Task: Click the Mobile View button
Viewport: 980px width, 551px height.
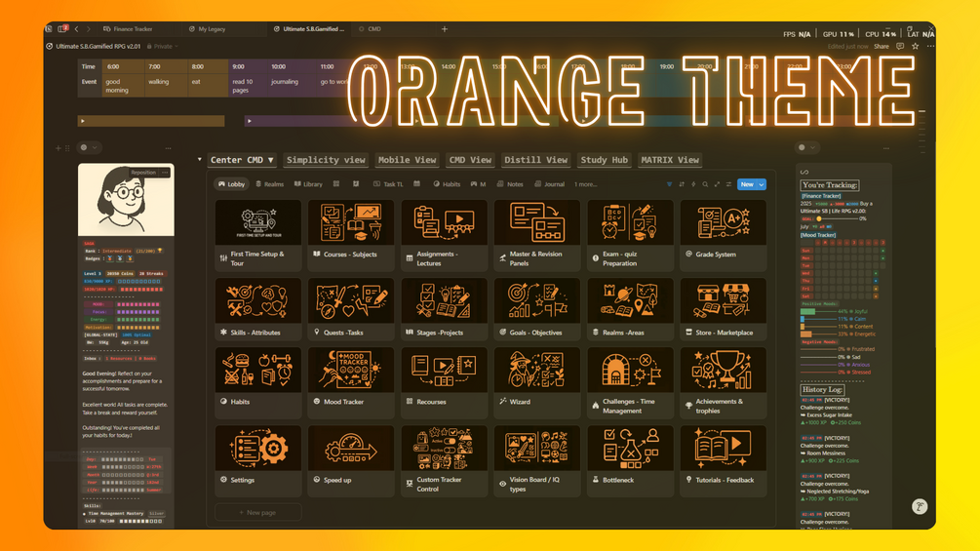Action: click(407, 160)
